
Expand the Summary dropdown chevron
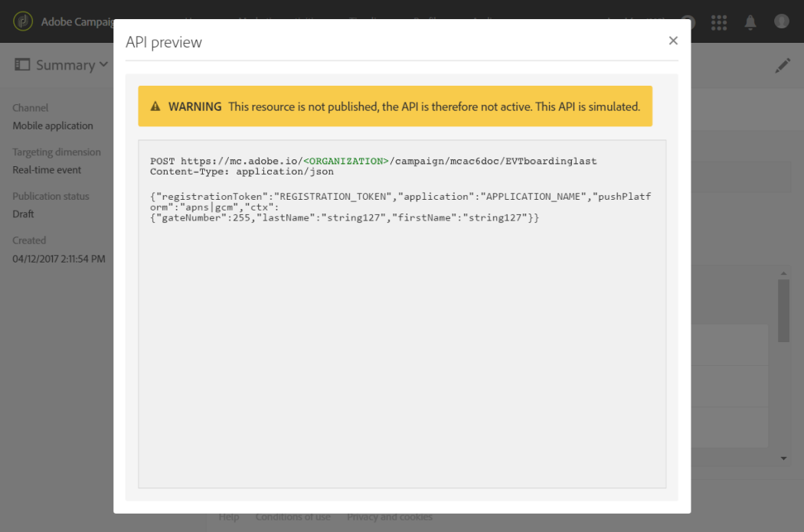pyautogui.click(x=103, y=64)
